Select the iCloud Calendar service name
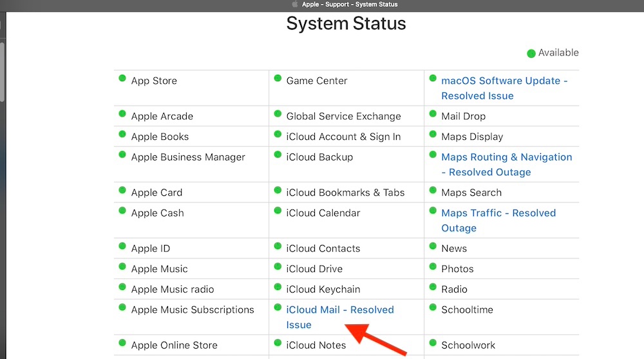Viewport: 644px width, 359px height. [323, 213]
